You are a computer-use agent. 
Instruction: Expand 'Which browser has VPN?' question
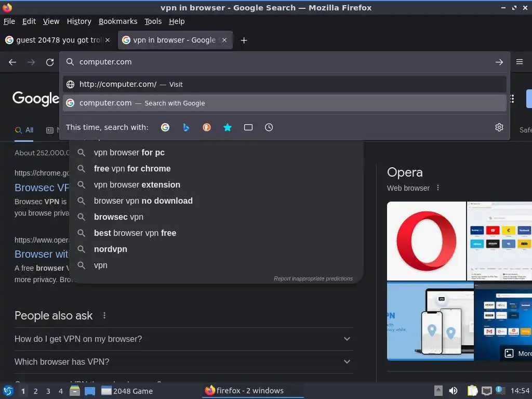183,362
